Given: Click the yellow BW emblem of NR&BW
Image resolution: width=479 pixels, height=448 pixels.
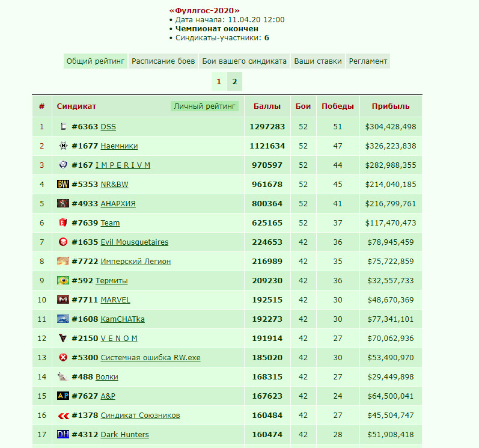Looking at the screenshot, I should pyautogui.click(x=63, y=184).
